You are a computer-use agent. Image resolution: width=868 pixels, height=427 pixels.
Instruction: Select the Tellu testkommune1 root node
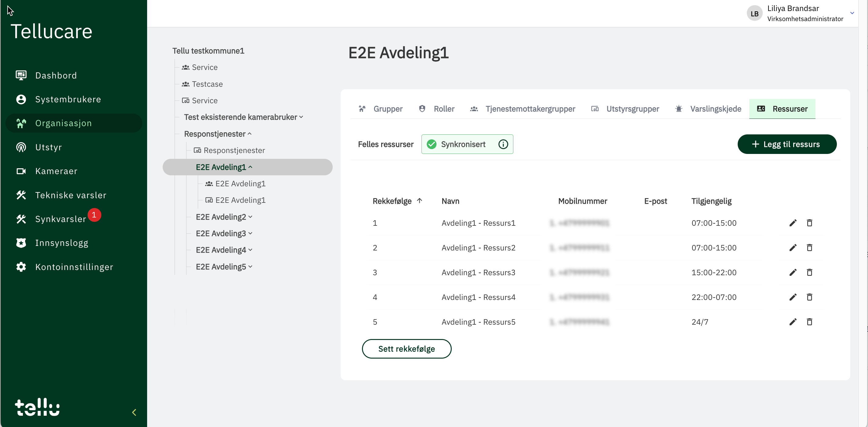coord(208,51)
